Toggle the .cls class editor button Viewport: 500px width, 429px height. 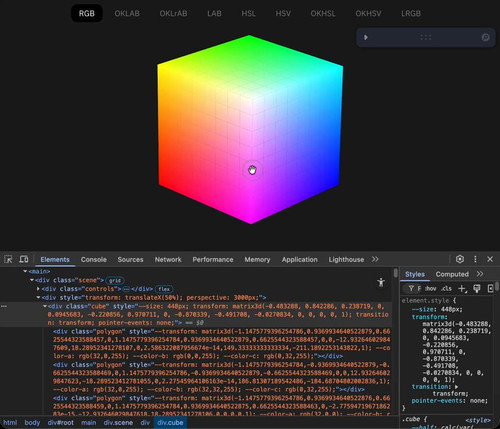pos(446,288)
